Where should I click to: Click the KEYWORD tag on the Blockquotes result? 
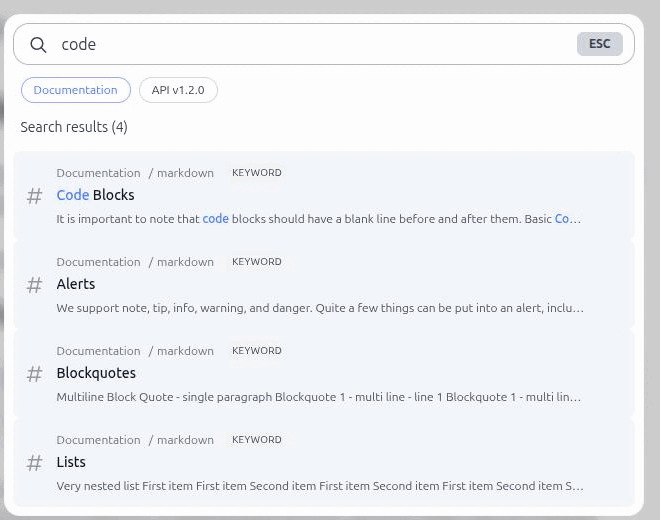point(257,351)
